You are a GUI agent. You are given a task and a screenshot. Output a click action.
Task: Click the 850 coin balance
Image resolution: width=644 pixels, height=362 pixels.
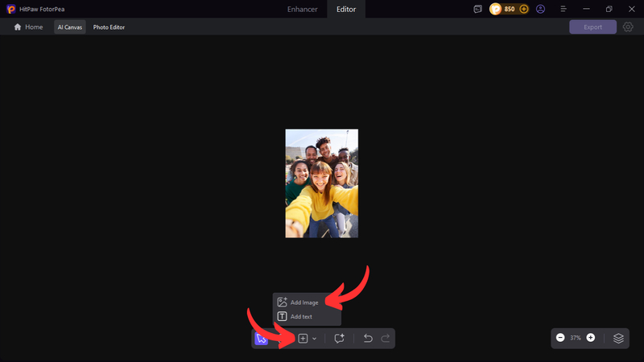click(x=510, y=9)
